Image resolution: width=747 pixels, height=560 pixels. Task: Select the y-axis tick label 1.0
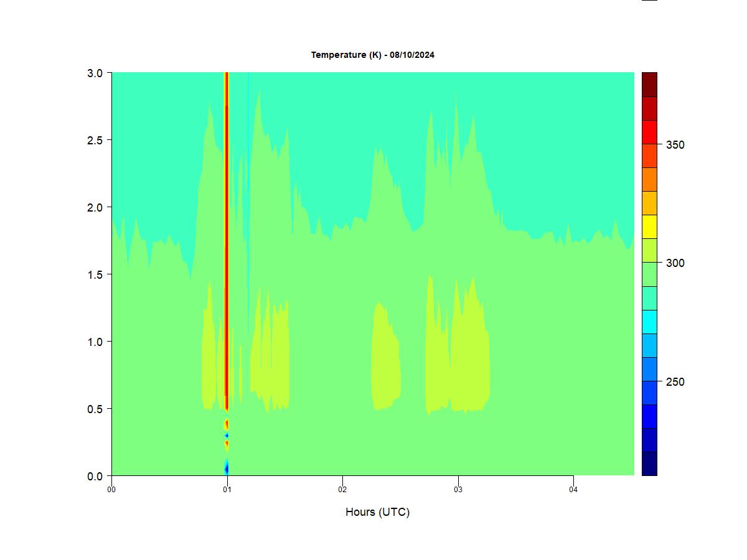click(95, 342)
